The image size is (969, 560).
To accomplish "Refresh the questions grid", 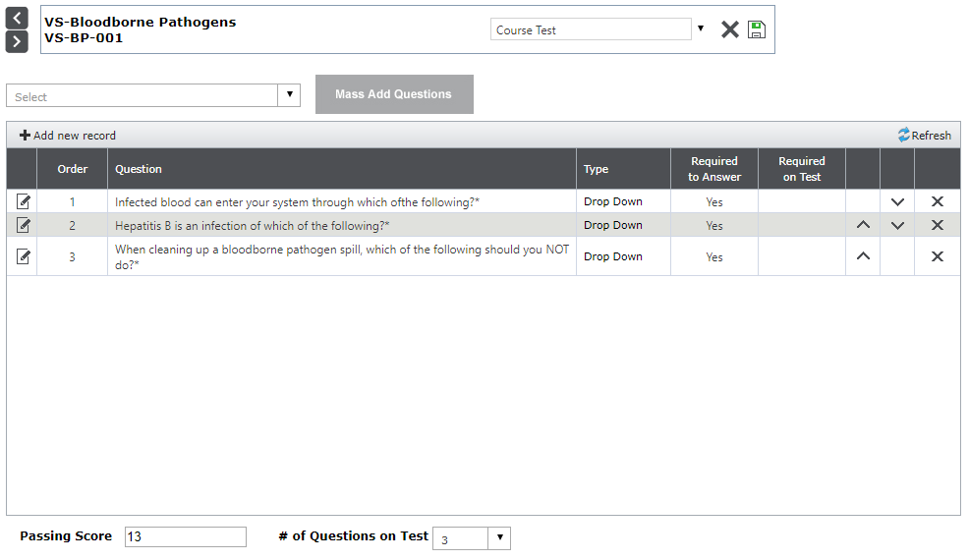I will coord(924,136).
